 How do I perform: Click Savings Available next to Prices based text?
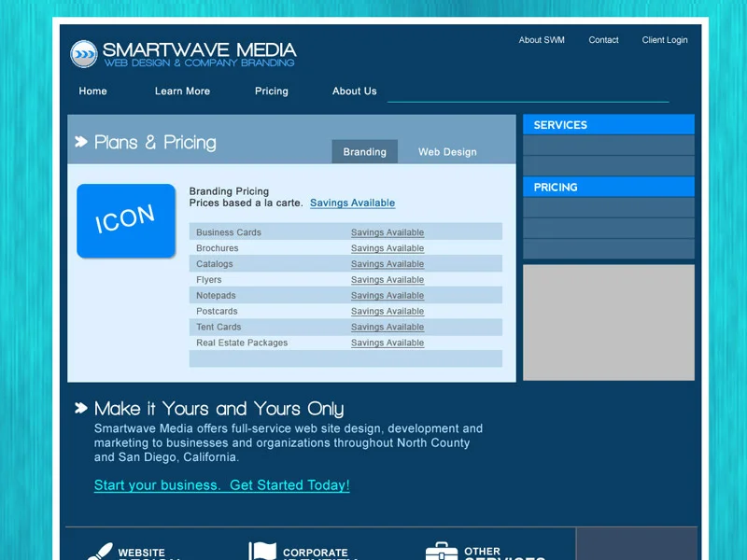[x=353, y=203]
